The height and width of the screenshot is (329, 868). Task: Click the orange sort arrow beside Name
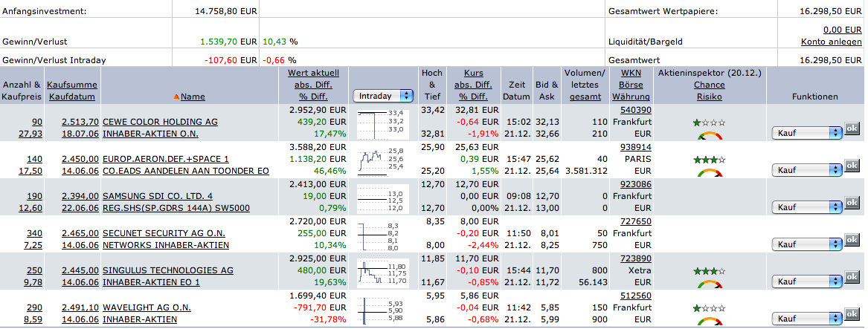(x=176, y=97)
